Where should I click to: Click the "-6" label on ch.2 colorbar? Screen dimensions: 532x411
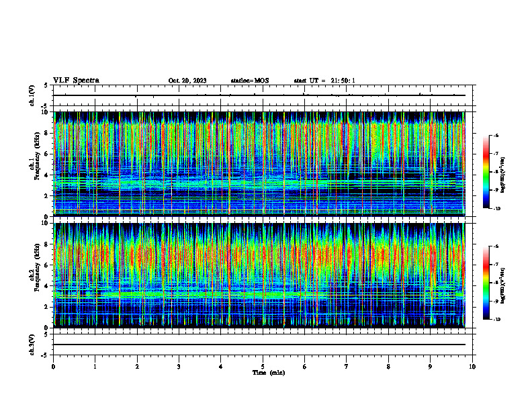coord(496,246)
